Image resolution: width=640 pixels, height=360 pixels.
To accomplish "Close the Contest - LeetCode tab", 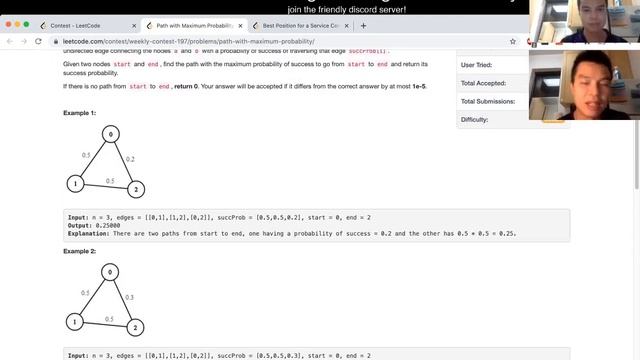I will tap(134, 26).
